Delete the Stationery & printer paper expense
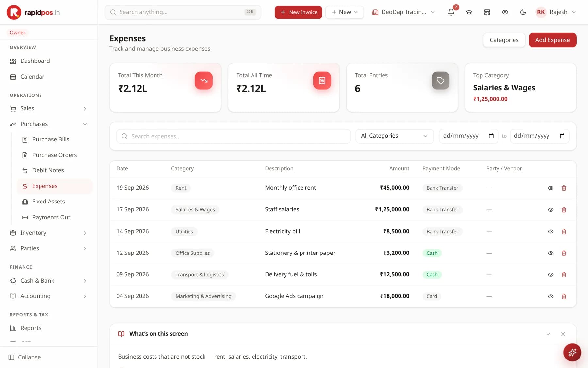The height and width of the screenshot is (368, 588). (564, 253)
